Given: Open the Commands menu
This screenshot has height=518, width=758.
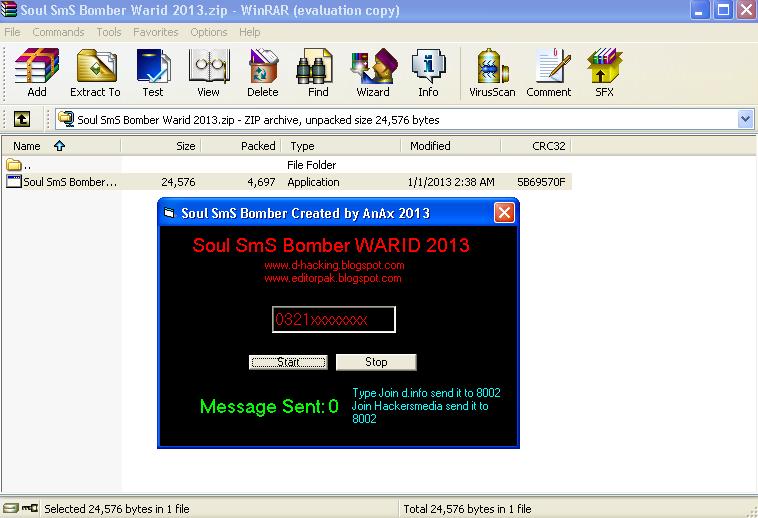Looking at the screenshot, I should coord(58,32).
